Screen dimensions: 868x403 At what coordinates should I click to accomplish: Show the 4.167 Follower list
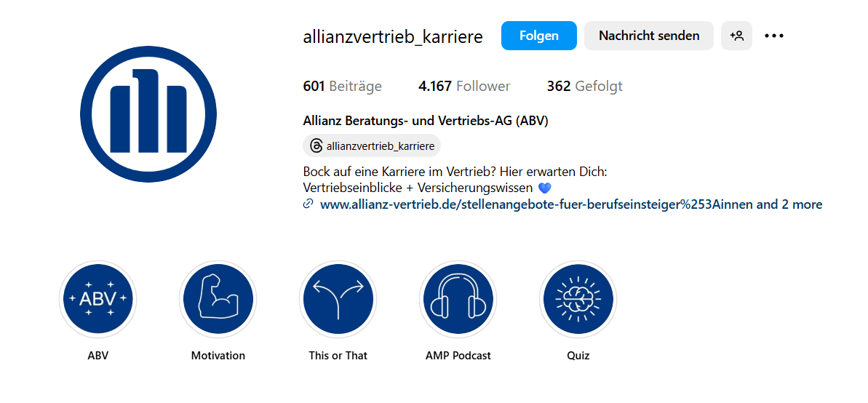click(x=464, y=87)
